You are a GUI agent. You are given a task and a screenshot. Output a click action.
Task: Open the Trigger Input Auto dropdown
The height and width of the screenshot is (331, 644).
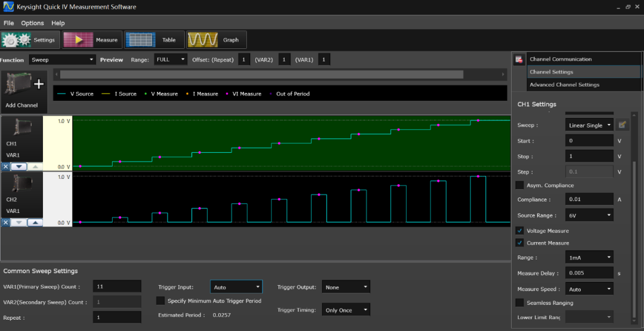(x=236, y=287)
